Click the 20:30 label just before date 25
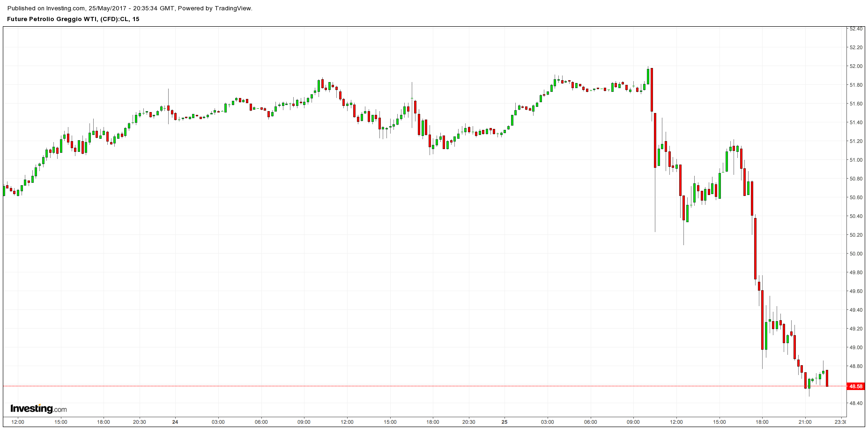868x428 pixels. (469, 422)
